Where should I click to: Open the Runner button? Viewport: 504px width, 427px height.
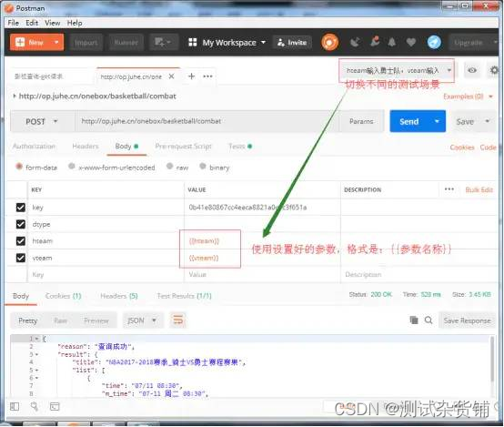pyautogui.click(x=126, y=43)
